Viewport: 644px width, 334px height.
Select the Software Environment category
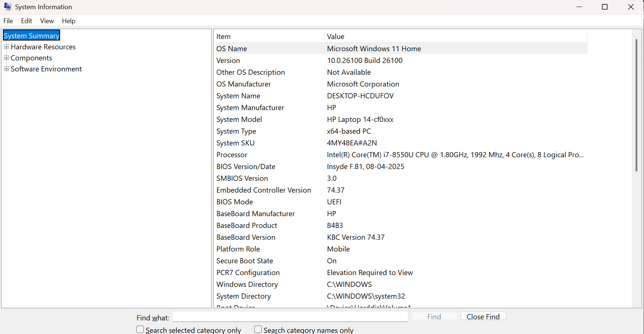pos(46,69)
